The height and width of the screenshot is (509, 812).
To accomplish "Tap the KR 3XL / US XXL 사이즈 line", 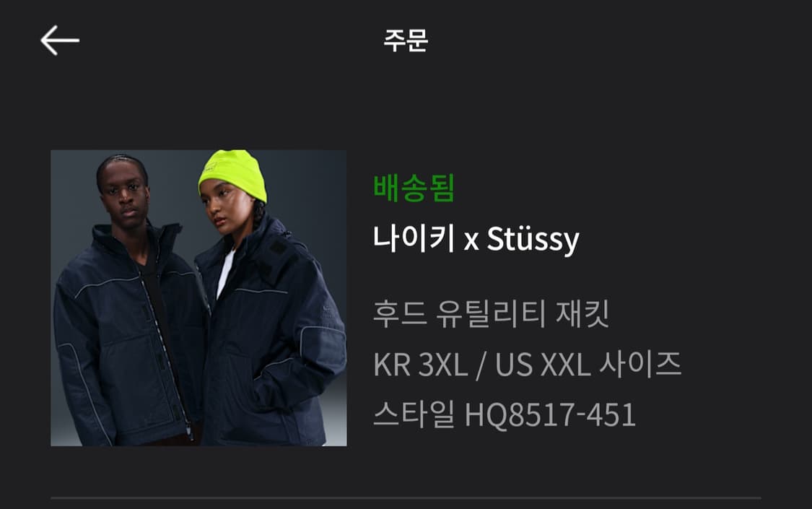I will click(527, 364).
